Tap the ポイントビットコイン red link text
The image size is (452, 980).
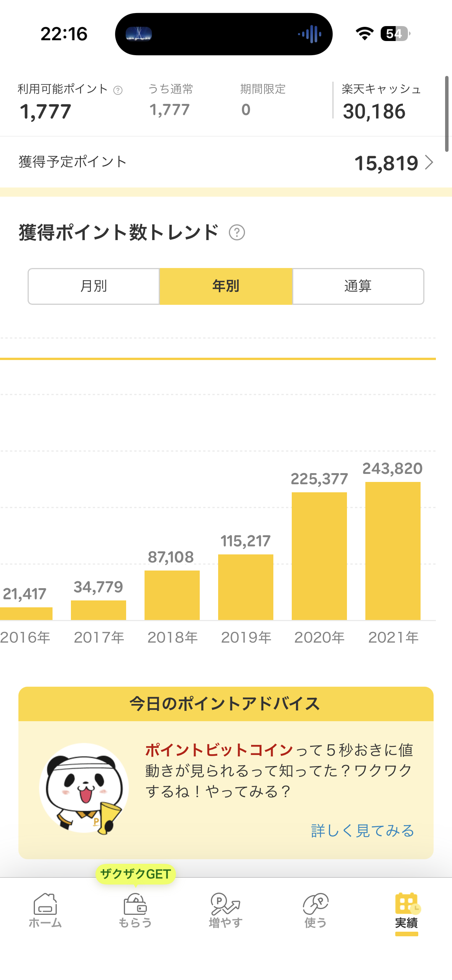point(219,750)
